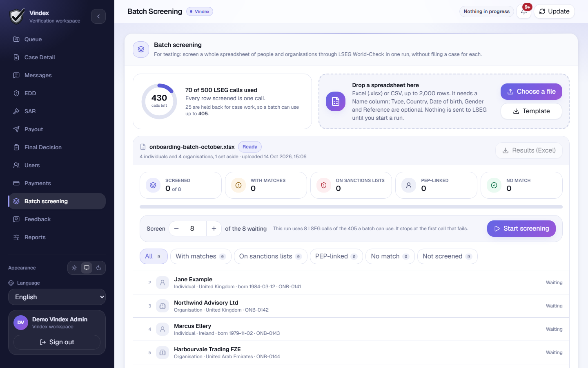Increase the screen count with plus
The width and height of the screenshot is (588, 368).
pyautogui.click(x=214, y=229)
